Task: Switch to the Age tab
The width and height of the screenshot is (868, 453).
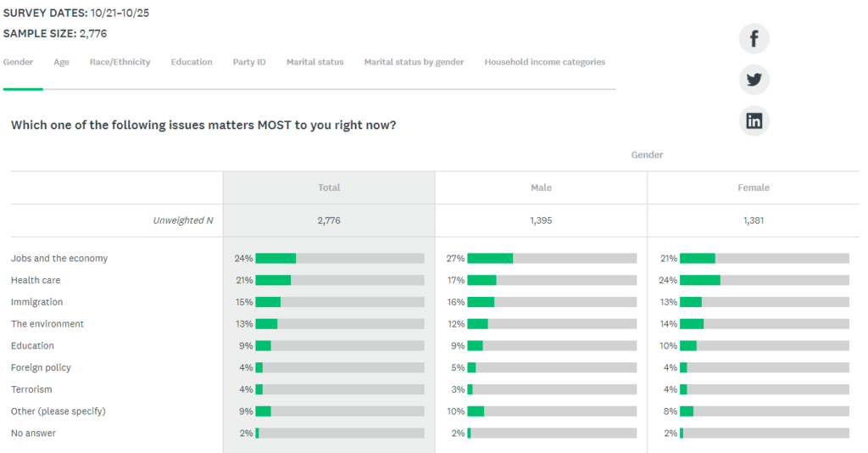Action: point(61,62)
